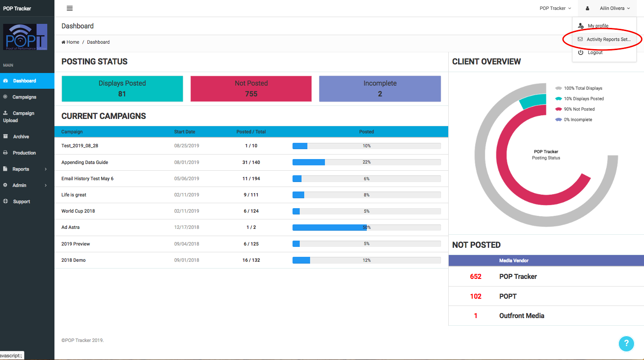Click the My profile person icon

click(x=581, y=26)
